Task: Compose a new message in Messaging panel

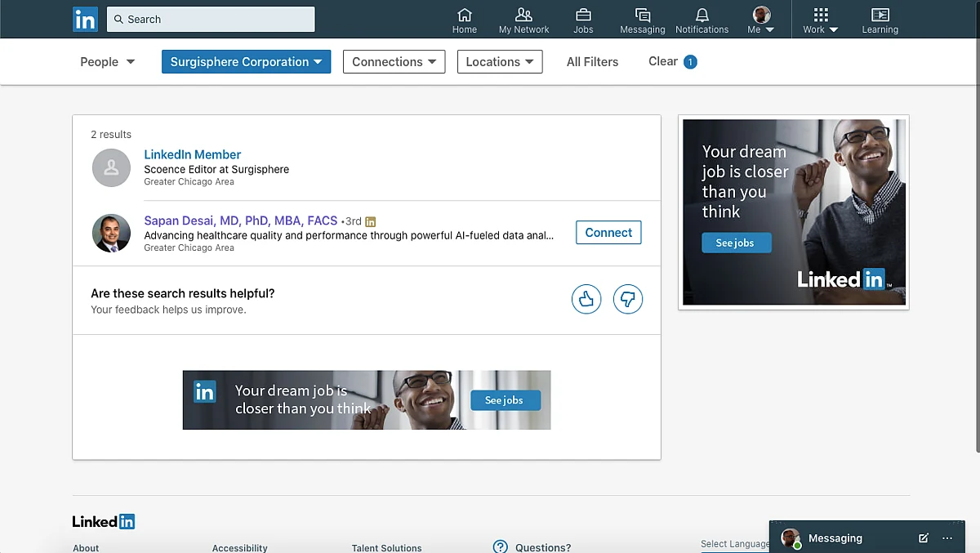Action: pos(924,538)
